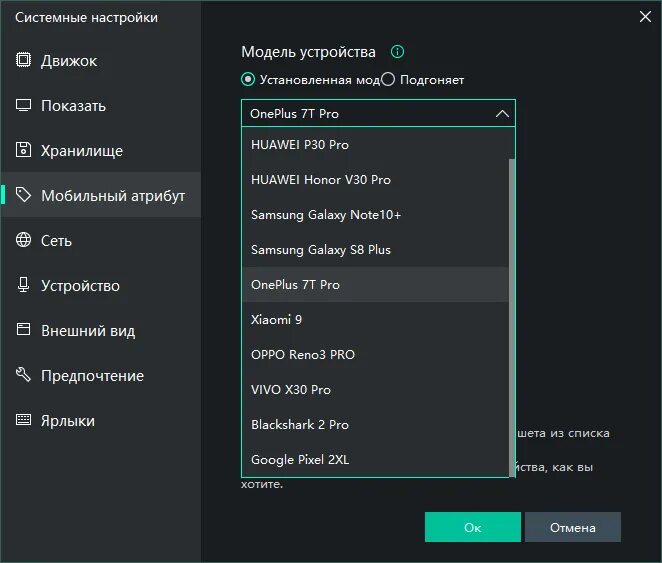Click the globe icon beside Сеть
Viewport: 662px width, 563px height.
pyautogui.click(x=24, y=240)
